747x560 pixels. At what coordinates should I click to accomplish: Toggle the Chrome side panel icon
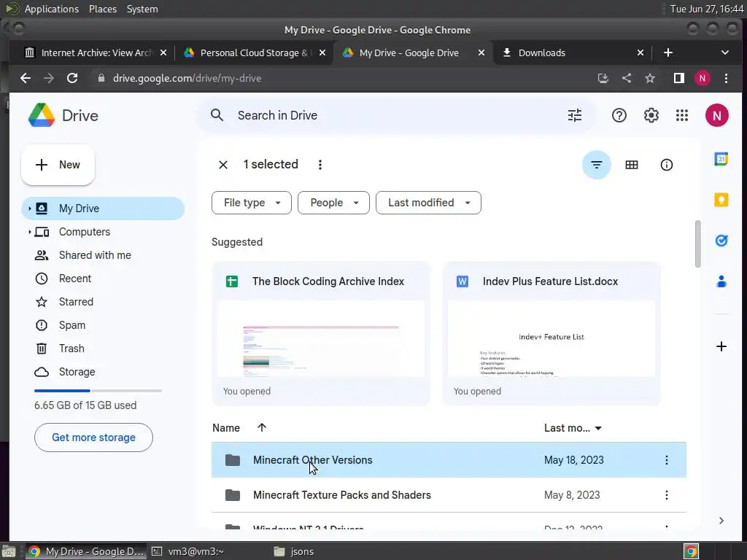[679, 78]
